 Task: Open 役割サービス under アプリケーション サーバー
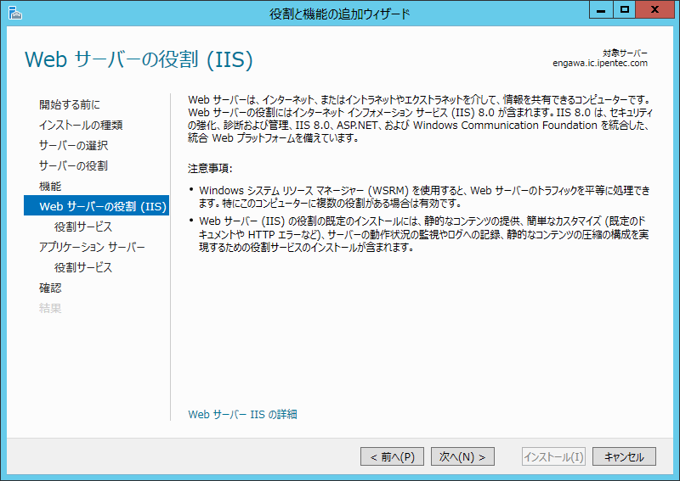(83, 267)
